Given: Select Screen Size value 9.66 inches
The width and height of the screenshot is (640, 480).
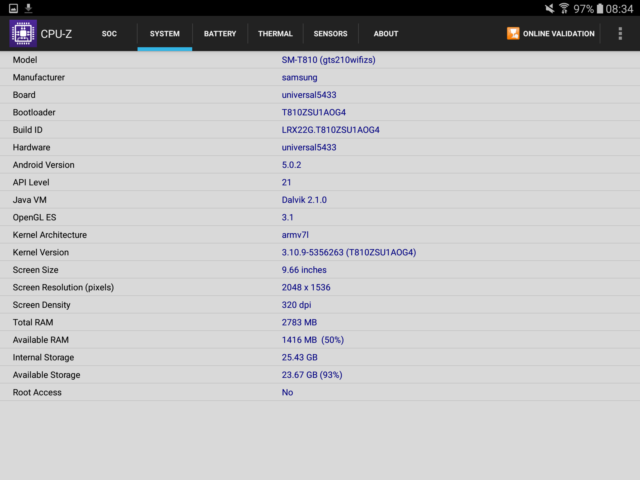Looking at the screenshot, I should point(304,270).
